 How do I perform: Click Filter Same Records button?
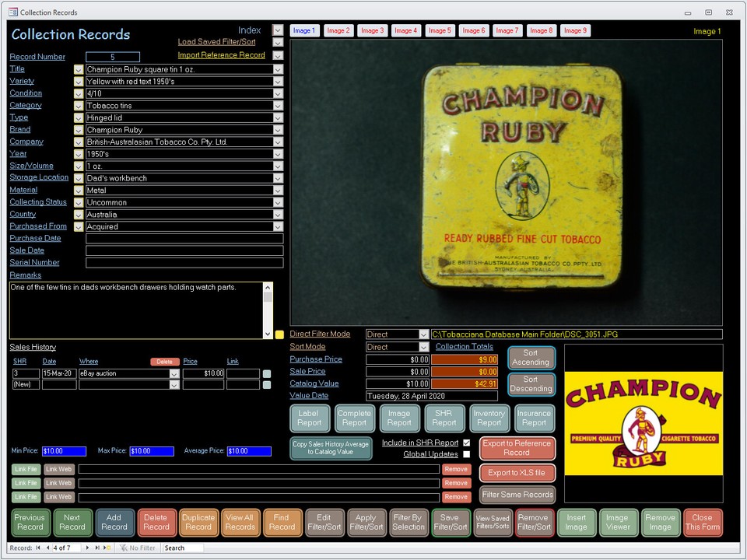point(517,495)
